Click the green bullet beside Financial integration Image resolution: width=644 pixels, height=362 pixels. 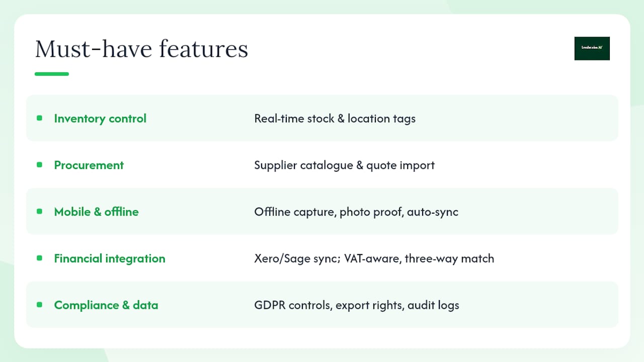pyautogui.click(x=39, y=258)
